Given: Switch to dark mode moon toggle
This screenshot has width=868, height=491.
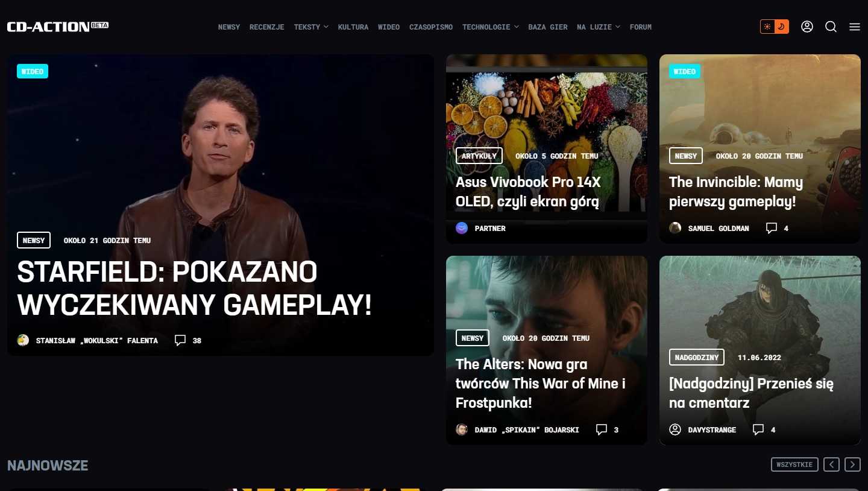Looking at the screenshot, I should click(x=781, y=27).
